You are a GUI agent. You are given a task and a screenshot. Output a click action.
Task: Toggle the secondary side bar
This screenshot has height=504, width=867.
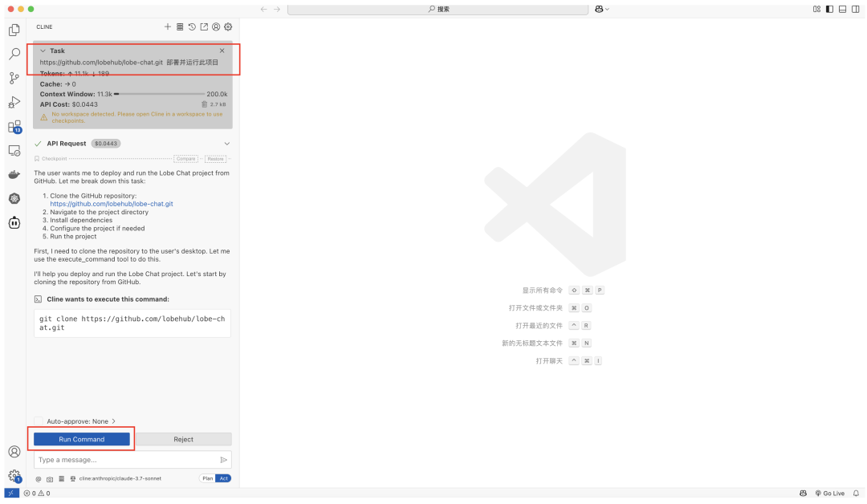point(856,9)
